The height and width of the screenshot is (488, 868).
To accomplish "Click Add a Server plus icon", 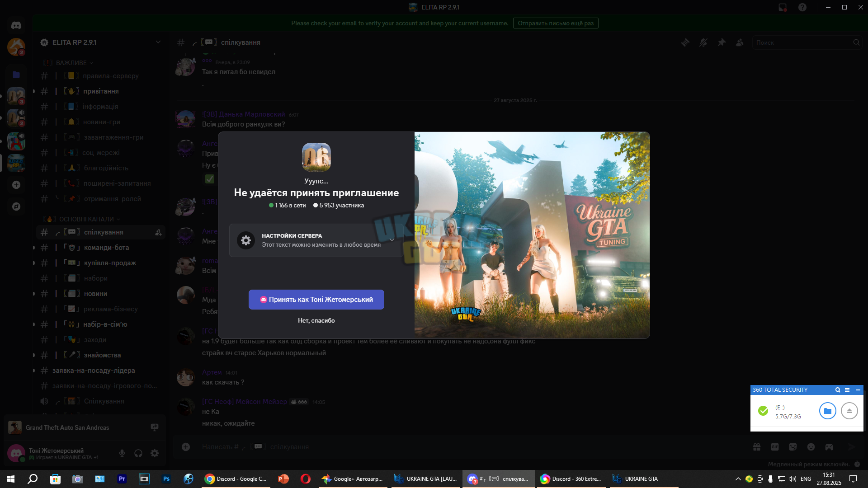I will [16, 185].
